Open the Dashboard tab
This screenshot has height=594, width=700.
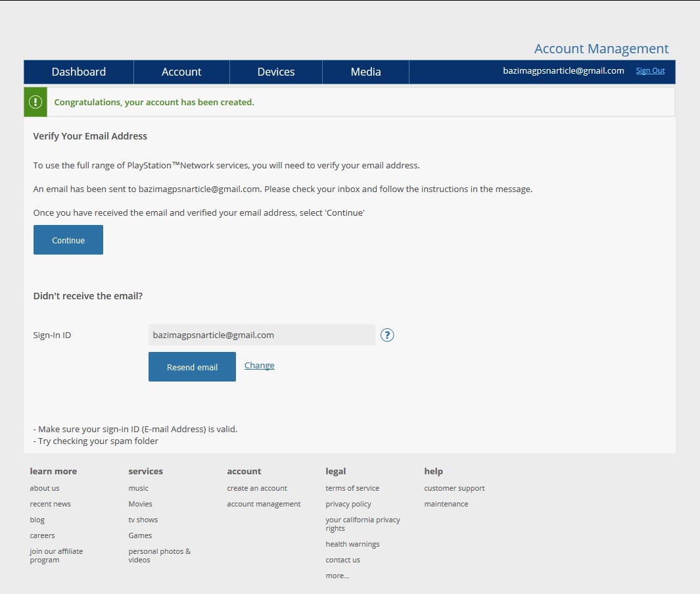pyautogui.click(x=79, y=72)
